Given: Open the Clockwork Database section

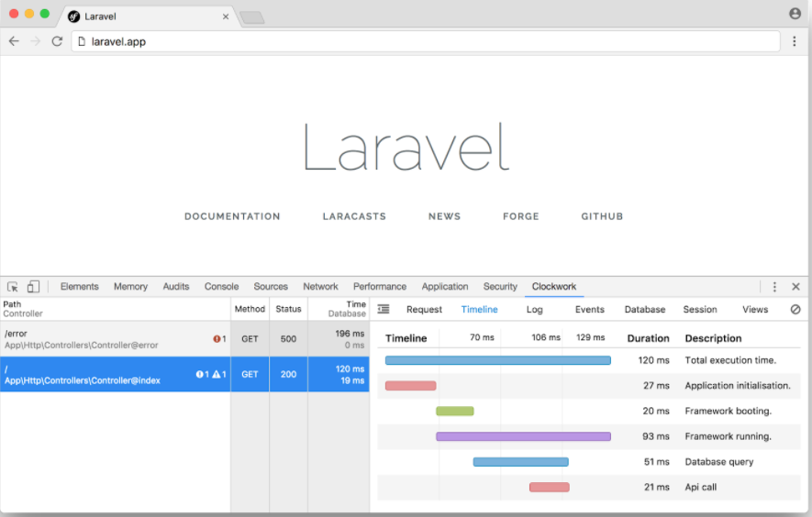Looking at the screenshot, I should coord(645,310).
